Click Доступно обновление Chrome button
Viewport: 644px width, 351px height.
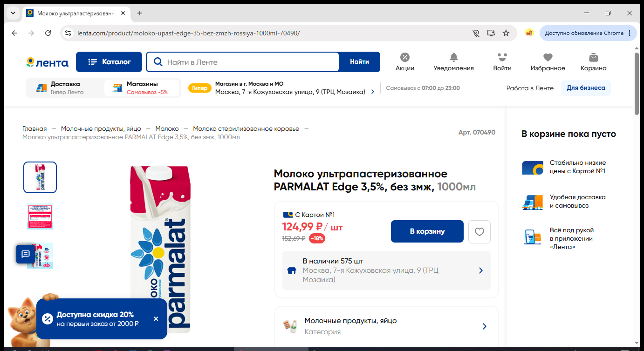[588, 33]
